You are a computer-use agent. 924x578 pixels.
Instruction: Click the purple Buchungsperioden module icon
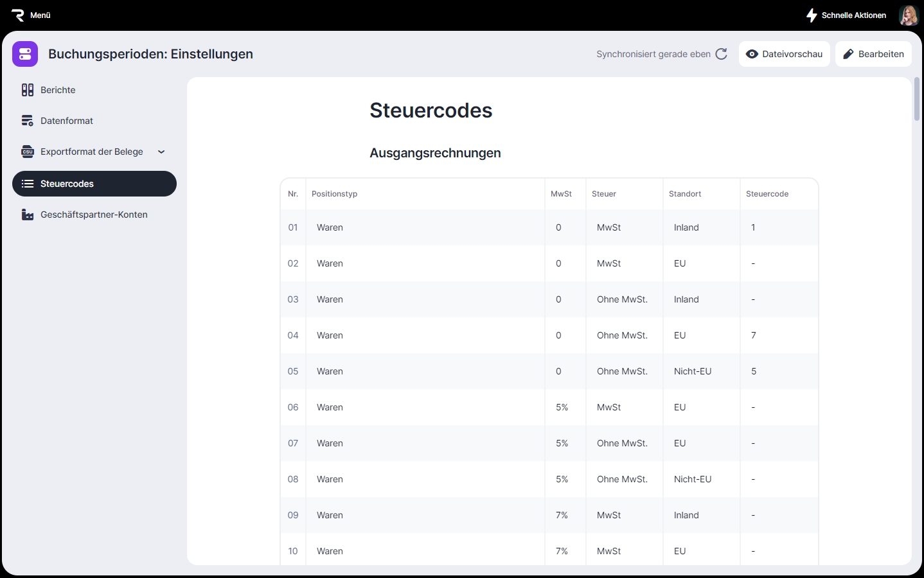pyautogui.click(x=25, y=55)
